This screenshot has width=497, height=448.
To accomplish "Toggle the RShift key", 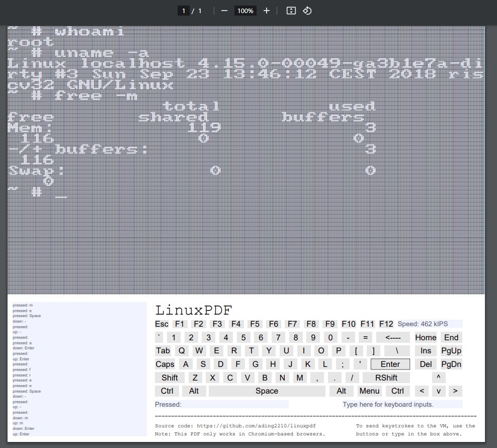I will coord(386,378).
